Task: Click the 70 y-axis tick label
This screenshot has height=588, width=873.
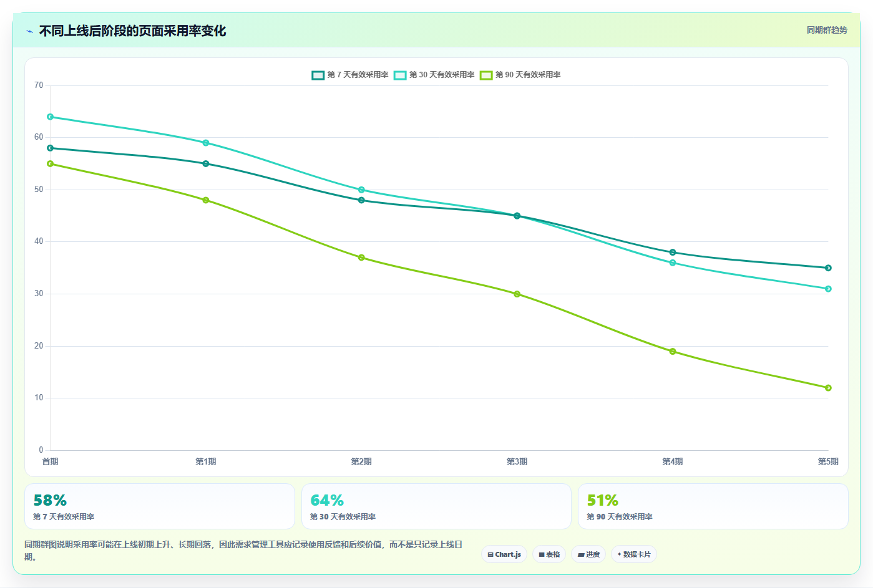Action: click(39, 85)
